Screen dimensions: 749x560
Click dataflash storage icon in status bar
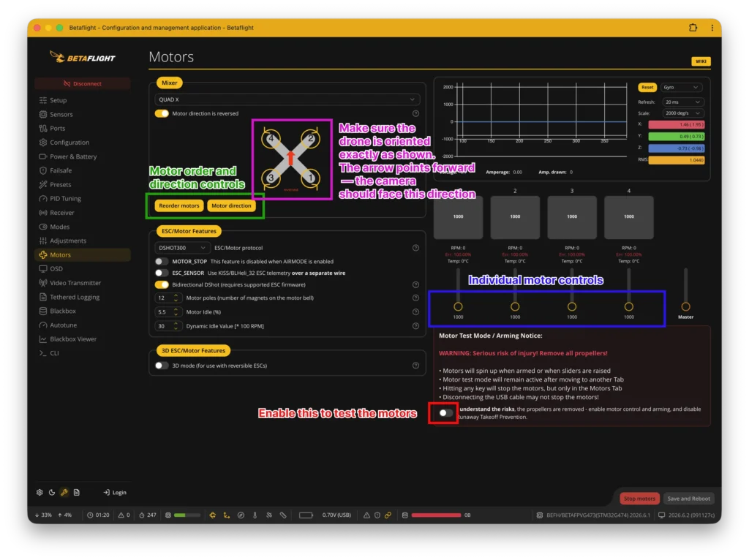(x=405, y=515)
